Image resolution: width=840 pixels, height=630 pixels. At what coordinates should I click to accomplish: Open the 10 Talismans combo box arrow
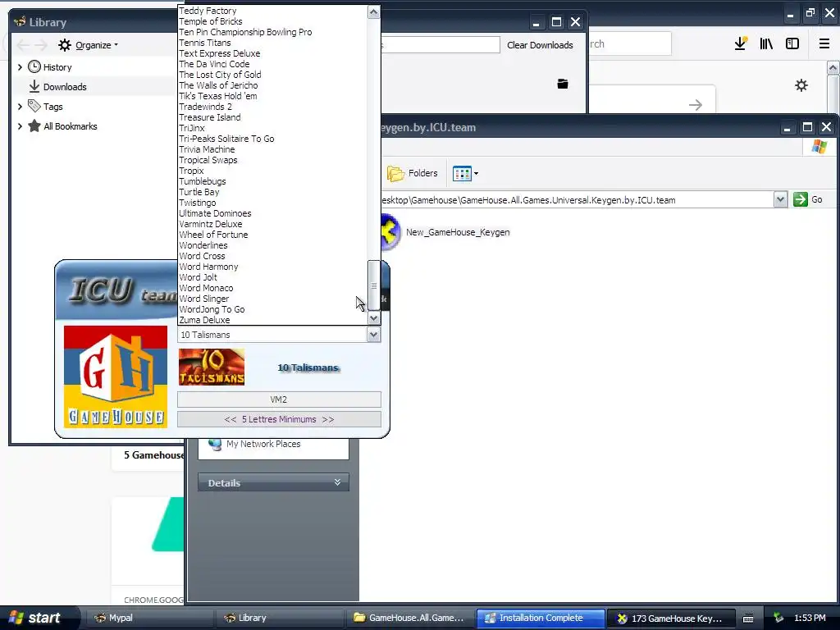click(x=373, y=335)
